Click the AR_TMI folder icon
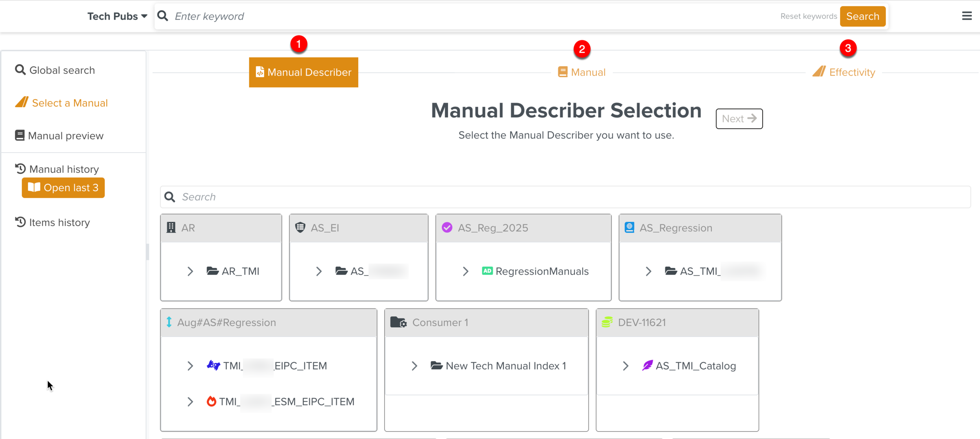The width and height of the screenshot is (980, 439). [x=213, y=271]
